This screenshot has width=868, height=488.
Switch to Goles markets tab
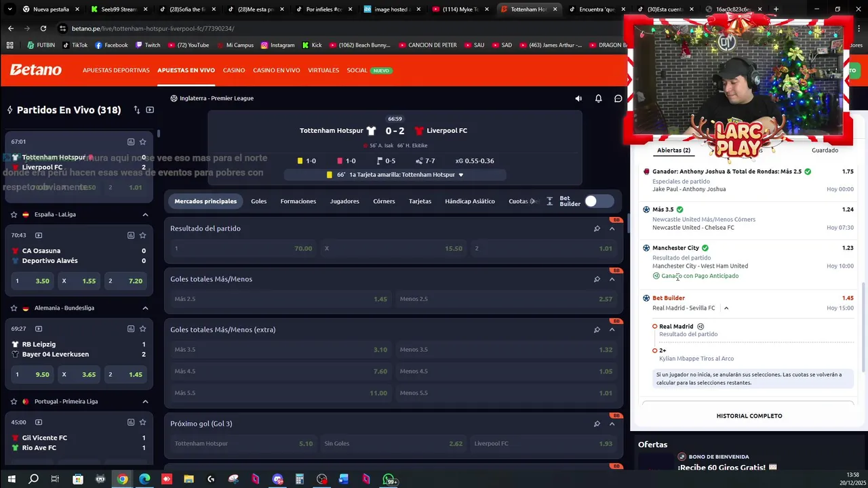click(258, 201)
